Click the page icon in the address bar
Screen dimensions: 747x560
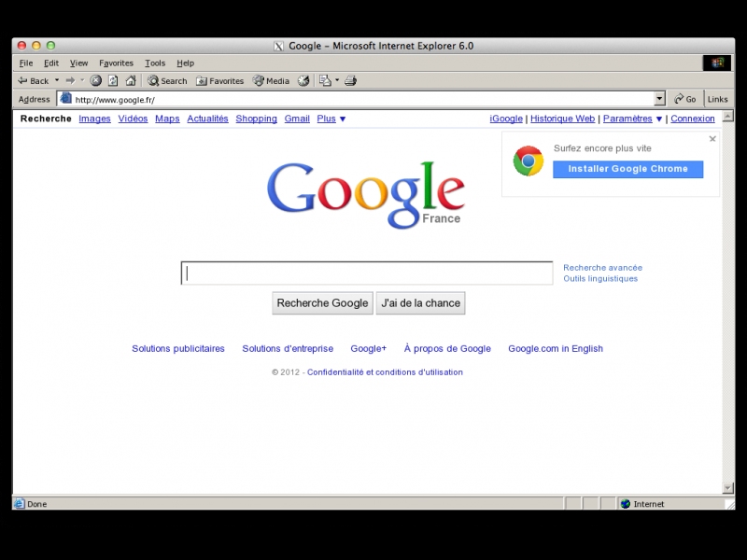[65, 99]
